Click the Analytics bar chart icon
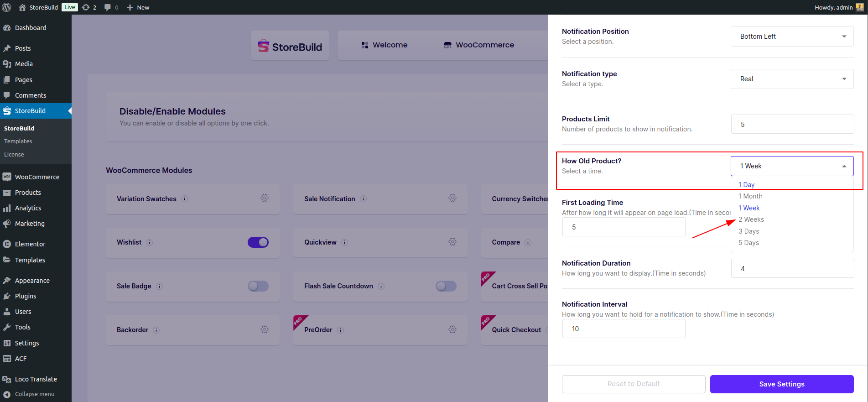The width and height of the screenshot is (868, 402). click(7, 208)
